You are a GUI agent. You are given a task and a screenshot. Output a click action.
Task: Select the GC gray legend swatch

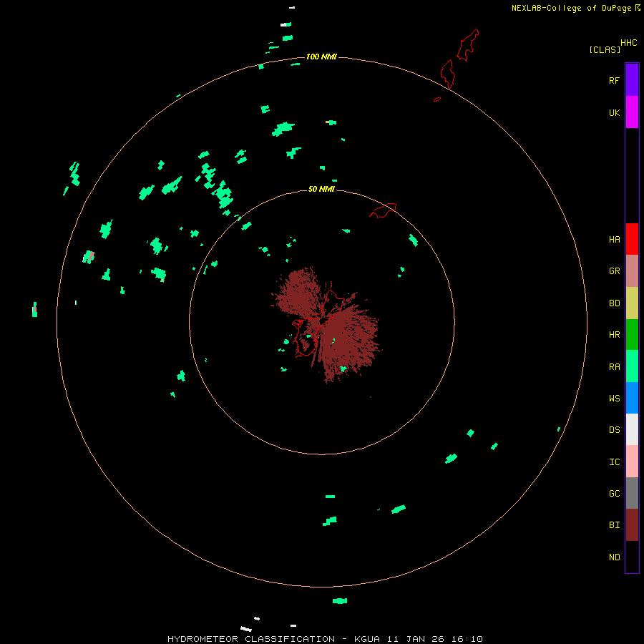632,493
